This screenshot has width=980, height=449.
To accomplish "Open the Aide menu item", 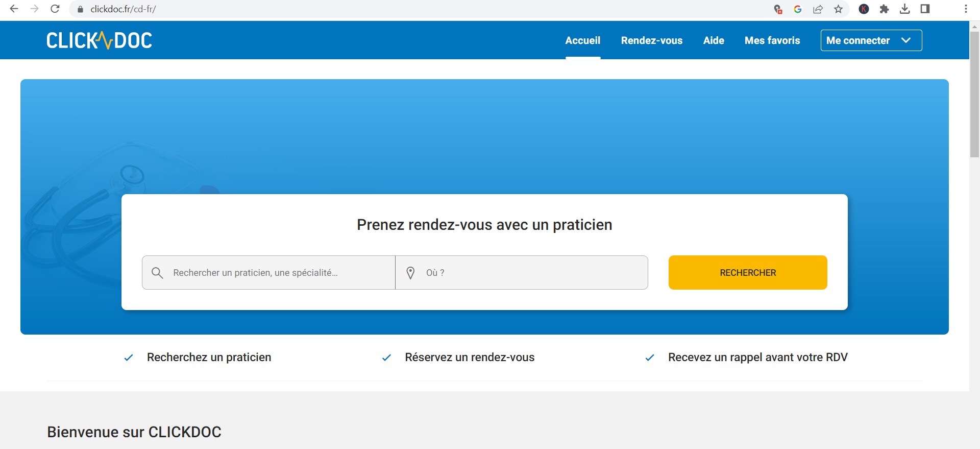I will (x=713, y=40).
